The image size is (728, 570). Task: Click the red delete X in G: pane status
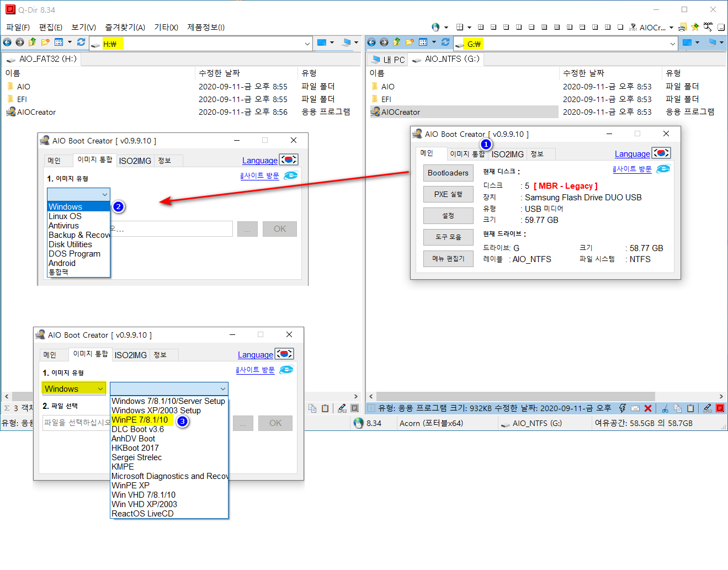(x=648, y=408)
